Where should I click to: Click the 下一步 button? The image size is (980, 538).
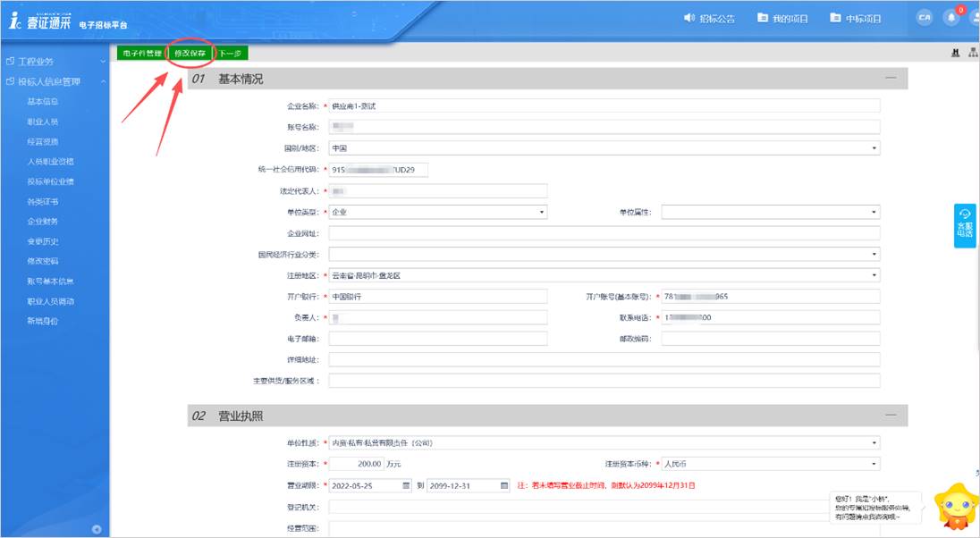[x=231, y=54]
